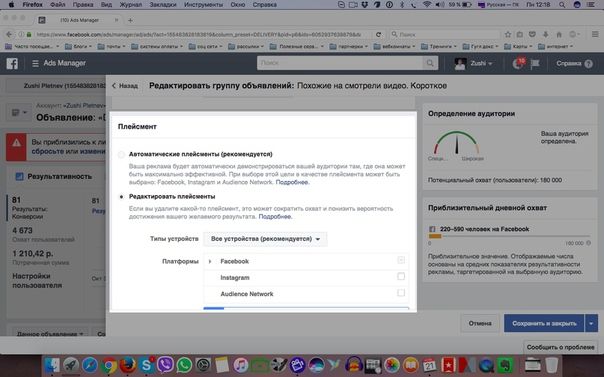Open Подробнее link under automatic placements
Screen dimensions: 604x377
[x=292, y=182]
